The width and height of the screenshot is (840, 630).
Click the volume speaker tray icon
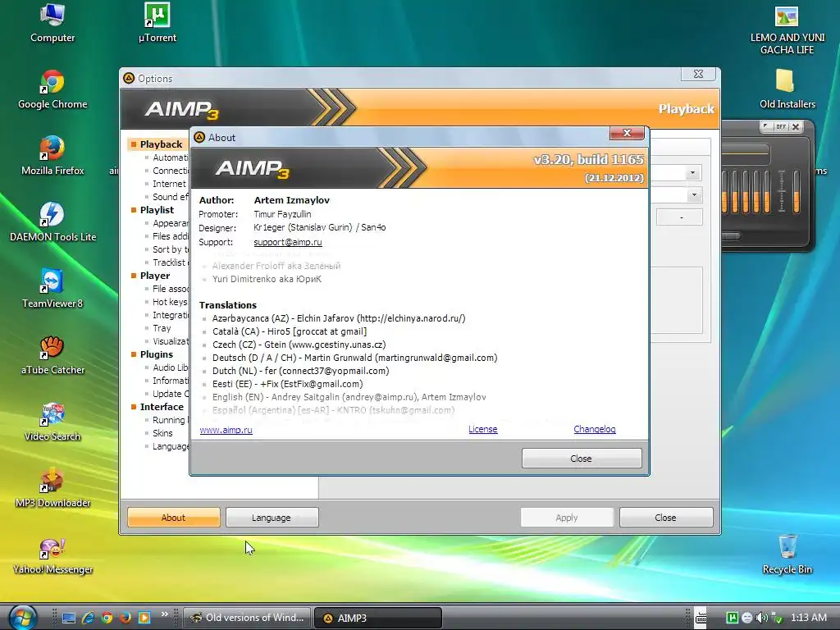[x=762, y=618]
